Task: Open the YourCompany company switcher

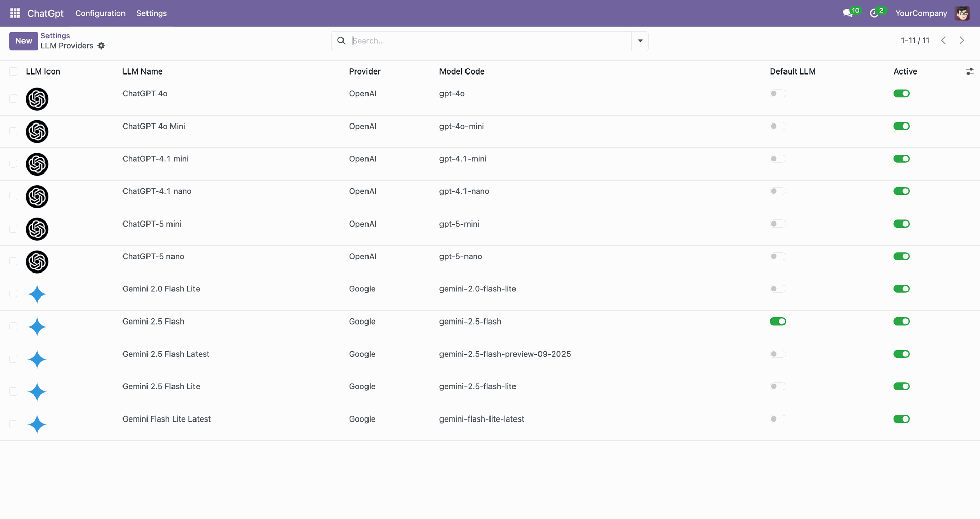Action: pyautogui.click(x=921, y=13)
